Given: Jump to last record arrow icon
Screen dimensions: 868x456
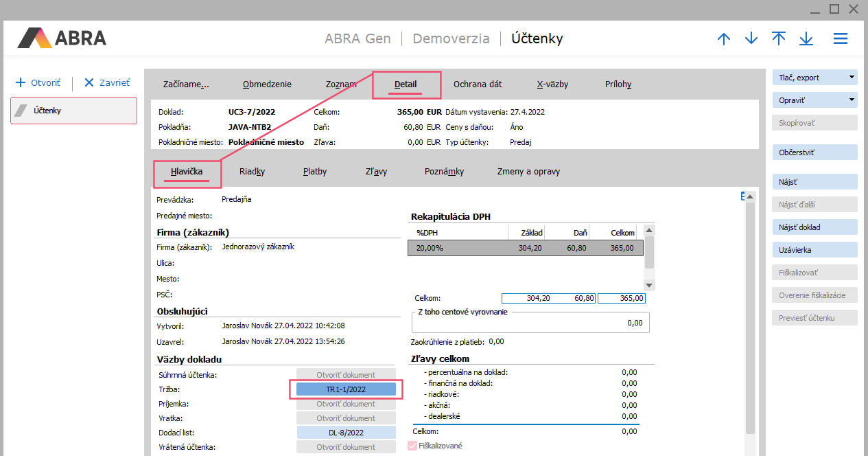Looking at the screenshot, I should (x=806, y=38).
